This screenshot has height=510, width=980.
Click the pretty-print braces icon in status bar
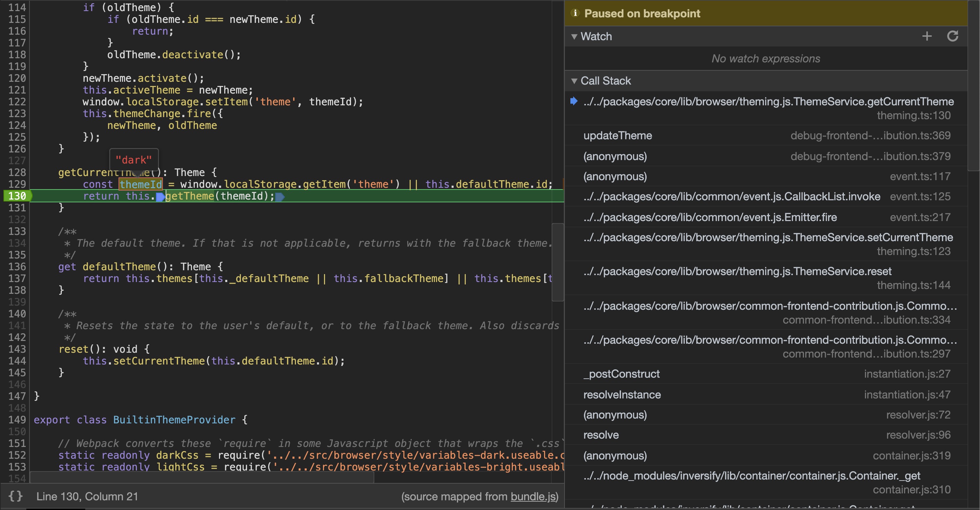(x=16, y=496)
